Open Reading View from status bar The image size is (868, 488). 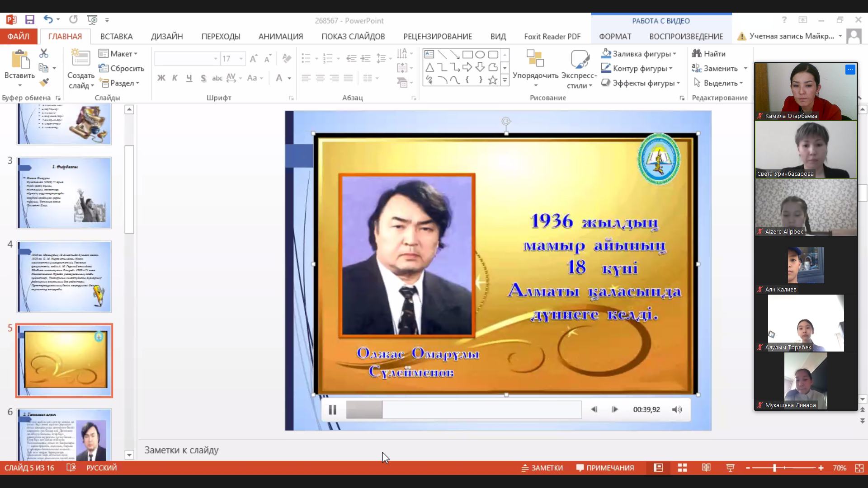pyautogui.click(x=706, y=468)
